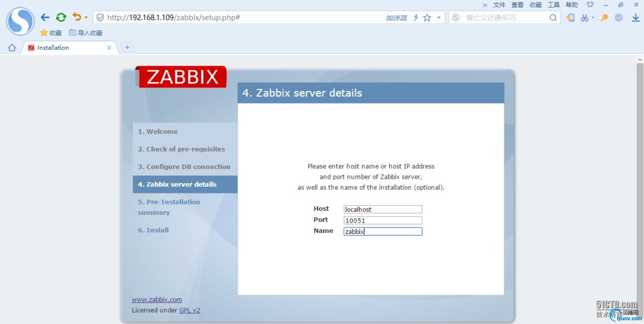The image size is (644, 324).
Task: Open the 收藏 menu in menu bar
Action: point(536,5)
